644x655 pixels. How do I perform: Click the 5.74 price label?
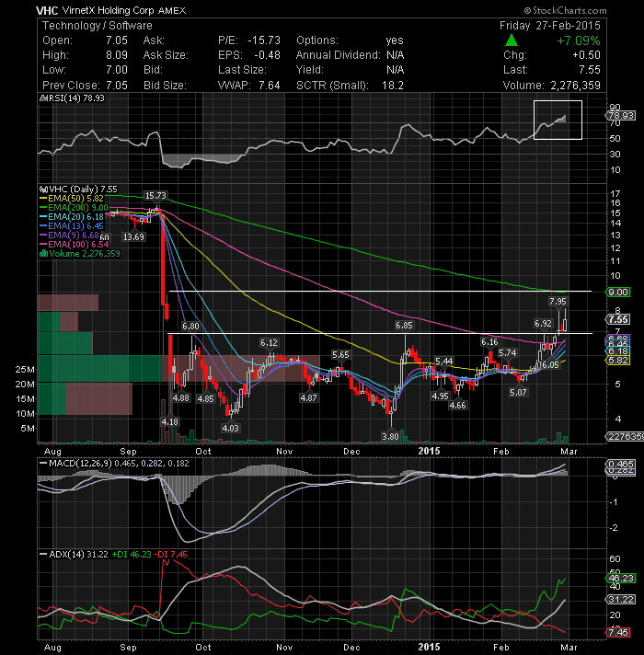tap(508, 353)
